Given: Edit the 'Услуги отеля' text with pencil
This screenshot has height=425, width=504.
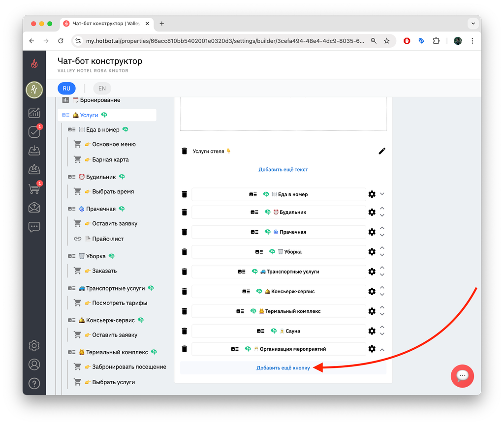Looking at the screenshot, I should point(382,151).
